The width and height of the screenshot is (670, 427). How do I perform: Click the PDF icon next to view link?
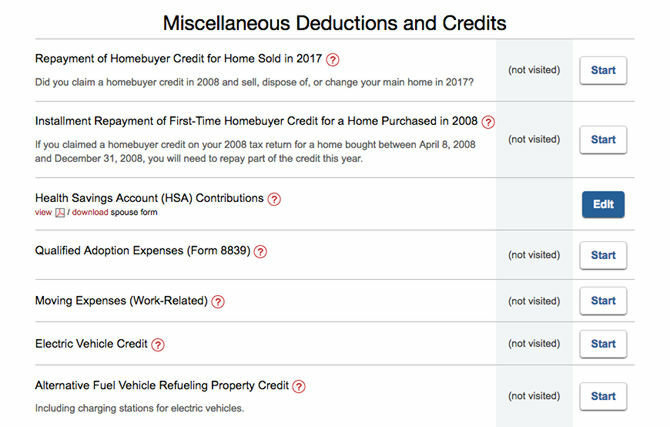[60, 212]
